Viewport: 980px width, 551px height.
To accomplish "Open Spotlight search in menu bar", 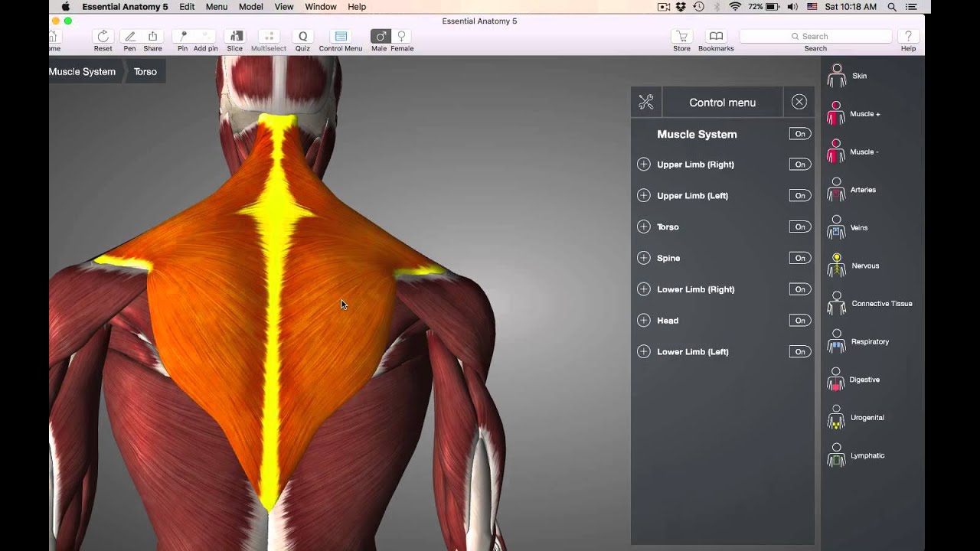I will point(892,7).
